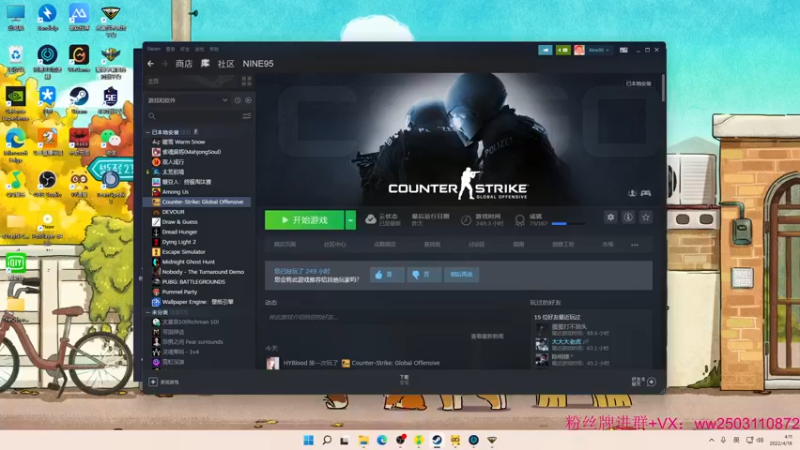Collapse the 已本地安装 category
The height and width of the screenshot is (450, 800).
[x=148, y=132]
